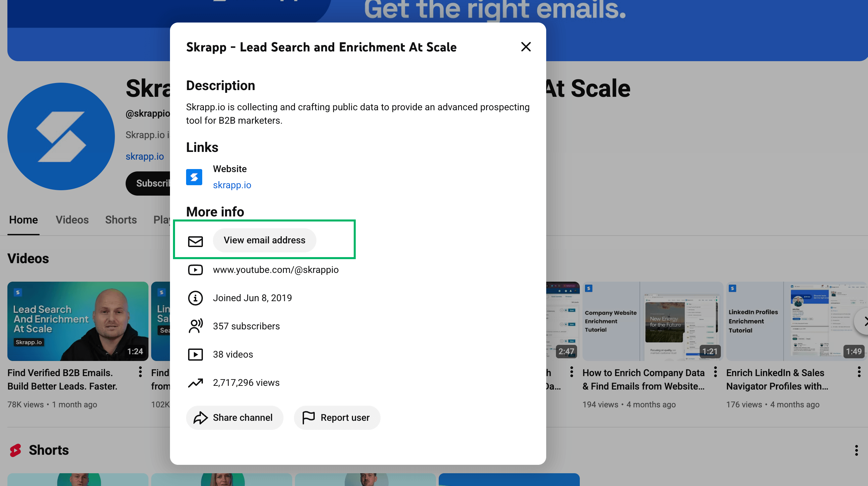Screen dimensions: 868x486
Task: Click the info icon next to joined date
Action: point(195,298)
